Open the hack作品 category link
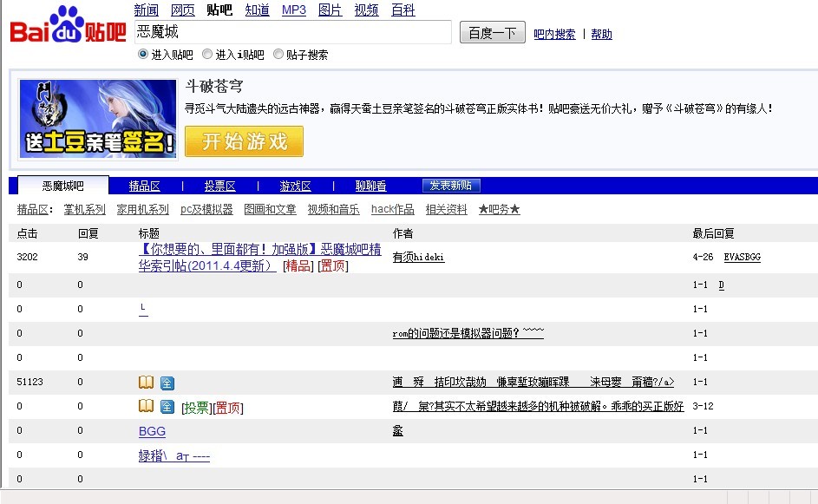This screenshot has height=504, width=818. pyautogui.click(x=393, y=209)
